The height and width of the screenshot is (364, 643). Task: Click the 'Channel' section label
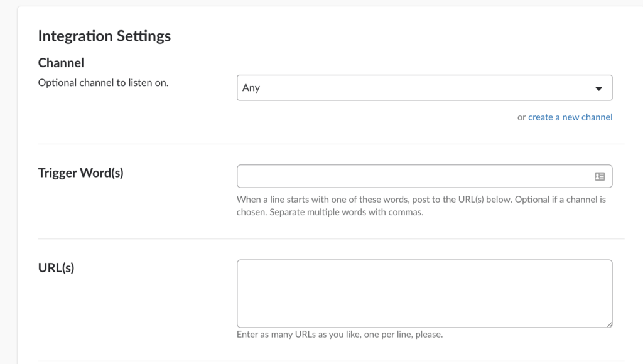pos(61,63)
